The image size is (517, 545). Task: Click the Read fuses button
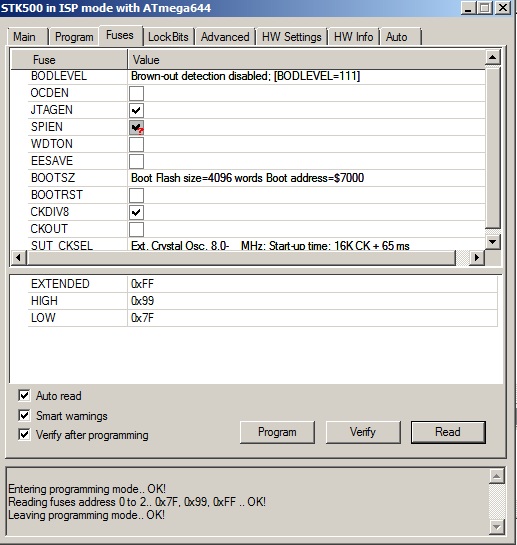(448, 432)
